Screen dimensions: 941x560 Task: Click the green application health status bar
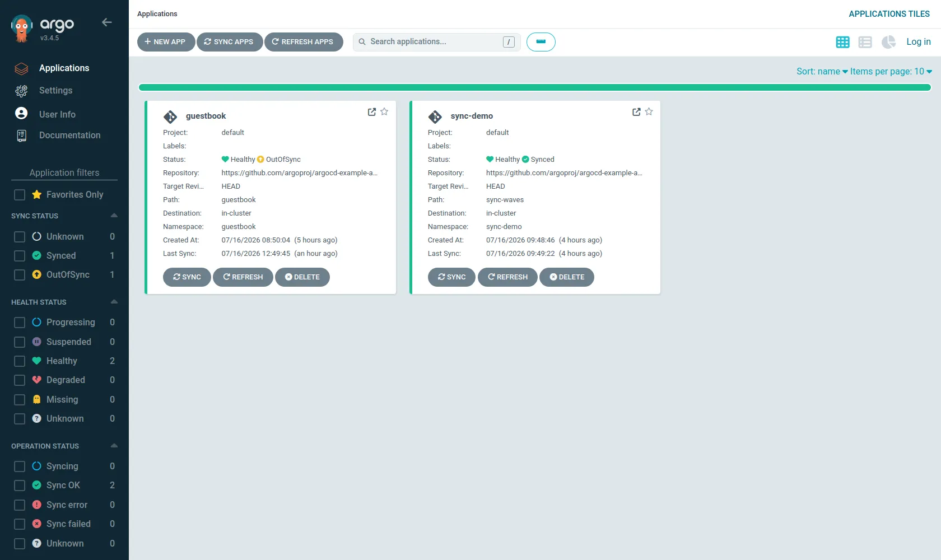(535, 87)
